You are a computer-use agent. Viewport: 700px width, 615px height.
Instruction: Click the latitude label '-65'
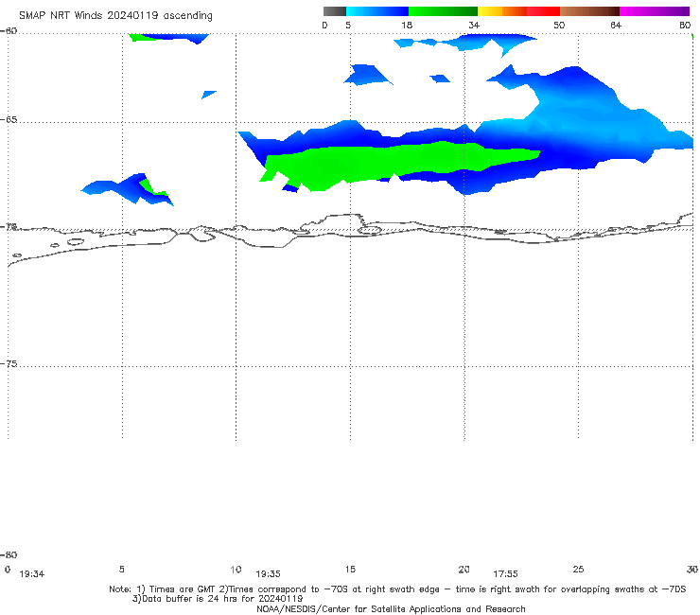[x=9, y=120]
